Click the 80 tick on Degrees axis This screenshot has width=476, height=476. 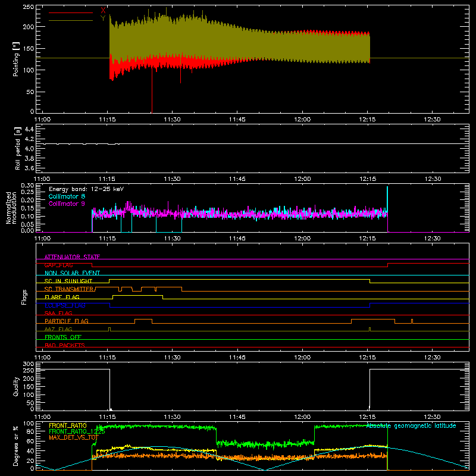30,431
